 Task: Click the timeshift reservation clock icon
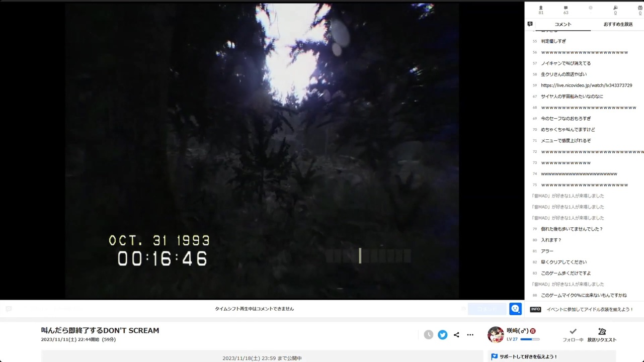click(x=428, y=335)
